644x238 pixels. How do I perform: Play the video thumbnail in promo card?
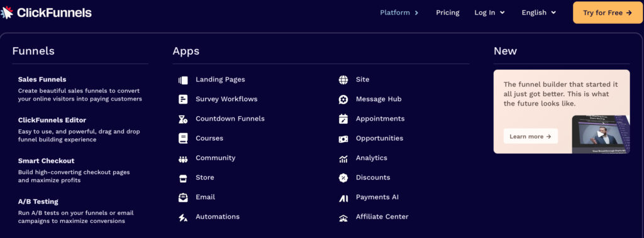(x=601, y=134)
